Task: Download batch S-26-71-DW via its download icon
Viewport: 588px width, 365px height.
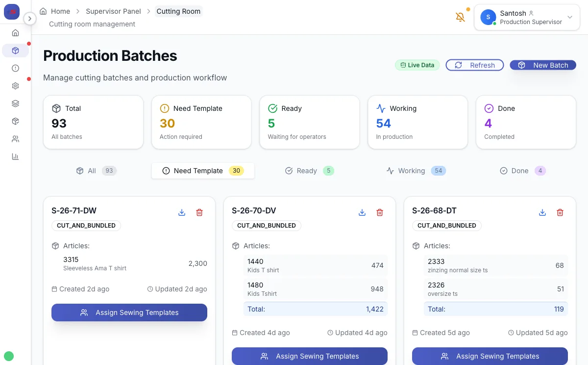Action: click(182, 212)
